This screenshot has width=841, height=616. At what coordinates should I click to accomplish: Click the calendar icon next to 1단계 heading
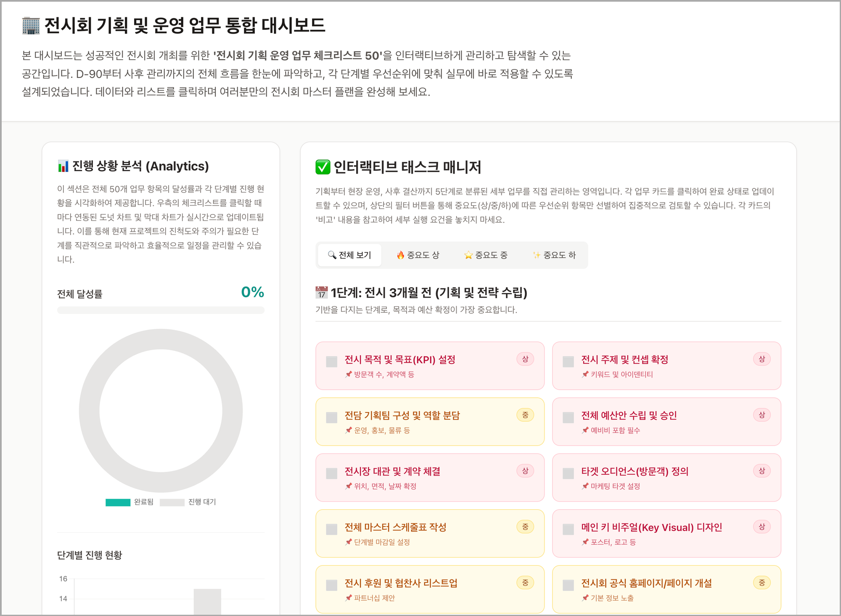pos(322,292)
